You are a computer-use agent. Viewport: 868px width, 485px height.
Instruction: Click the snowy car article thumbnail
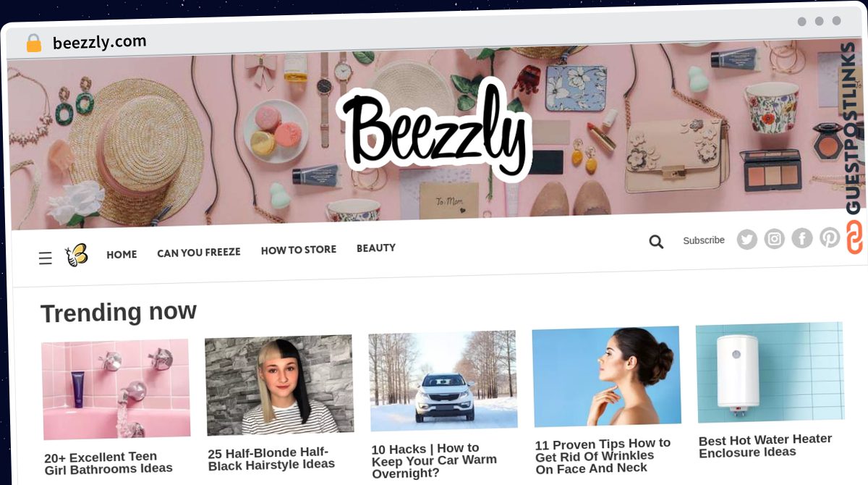[443, 381]
